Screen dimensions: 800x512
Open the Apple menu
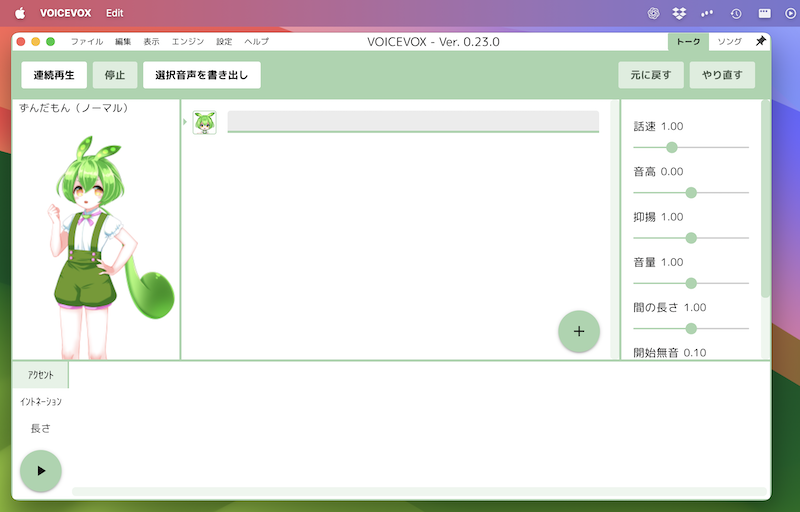point(20,13)
